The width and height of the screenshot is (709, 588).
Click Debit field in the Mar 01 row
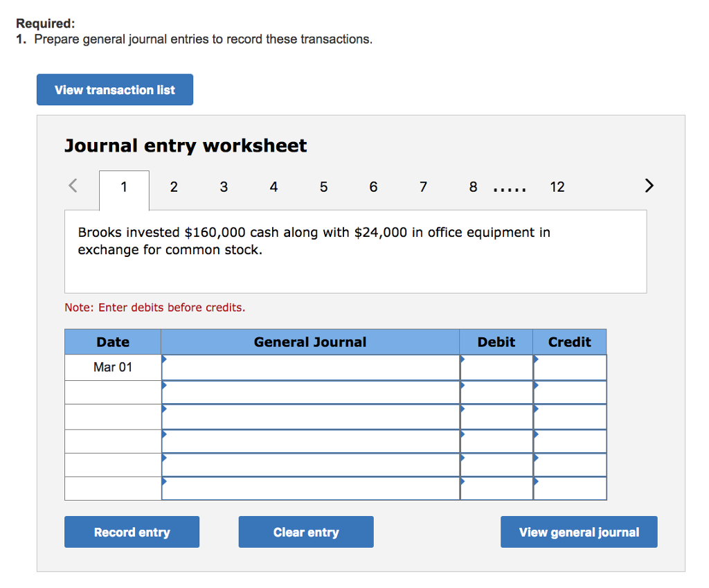tap(496, 367)
